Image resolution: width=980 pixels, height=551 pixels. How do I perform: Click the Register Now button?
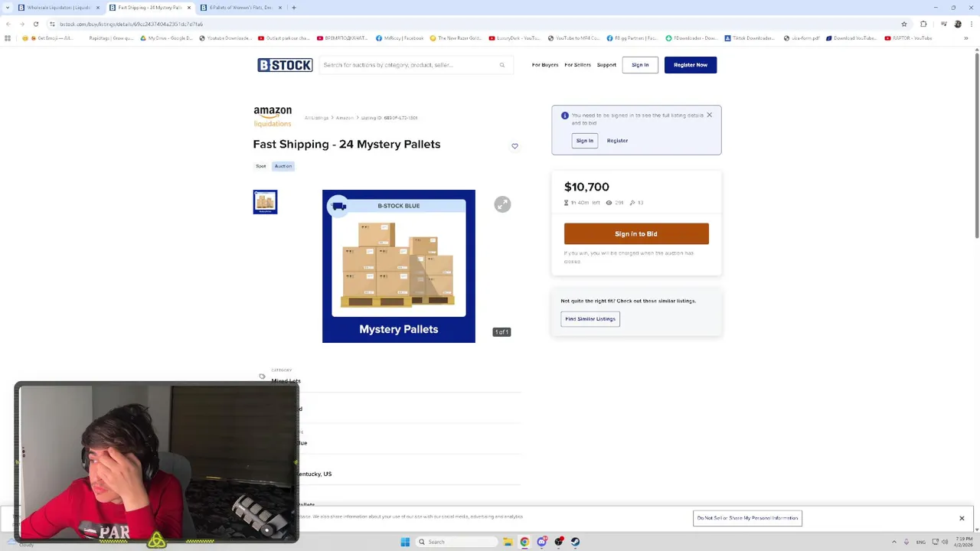tap(691, 65)
